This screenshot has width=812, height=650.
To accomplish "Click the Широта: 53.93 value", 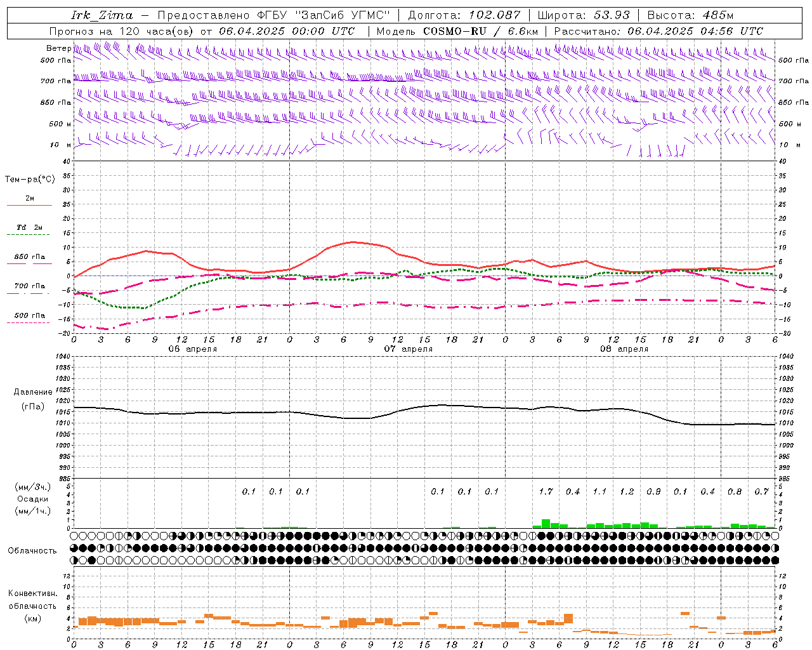I will pos(584,15).
